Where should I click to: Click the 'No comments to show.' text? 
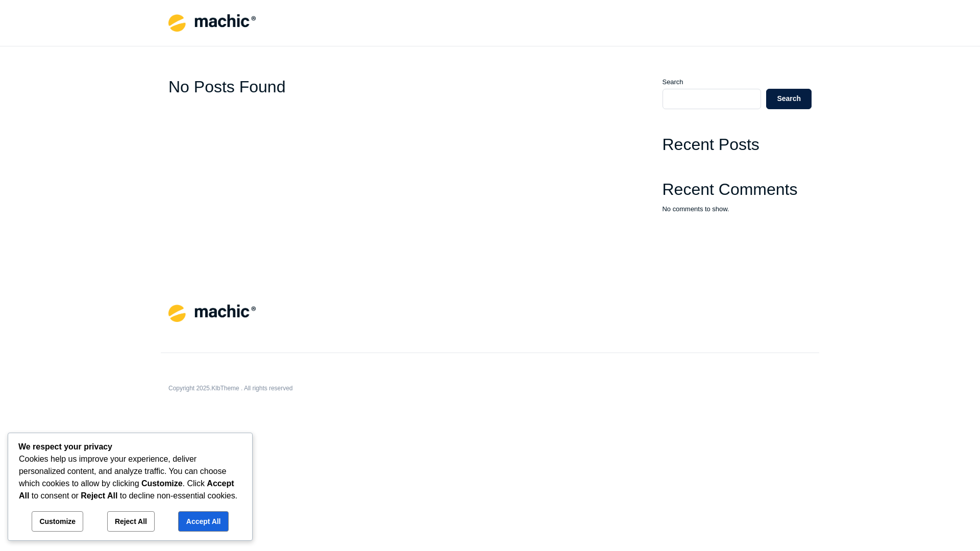coord(696,209)
